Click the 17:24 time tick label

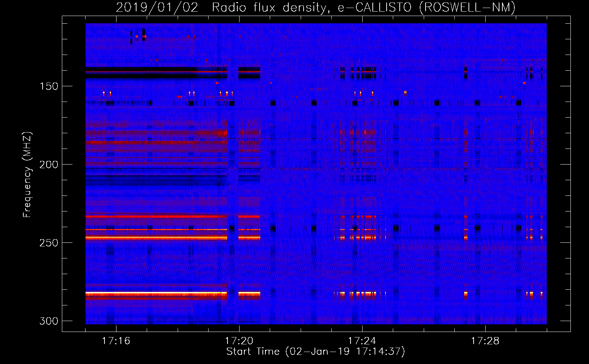pos(362,341)
